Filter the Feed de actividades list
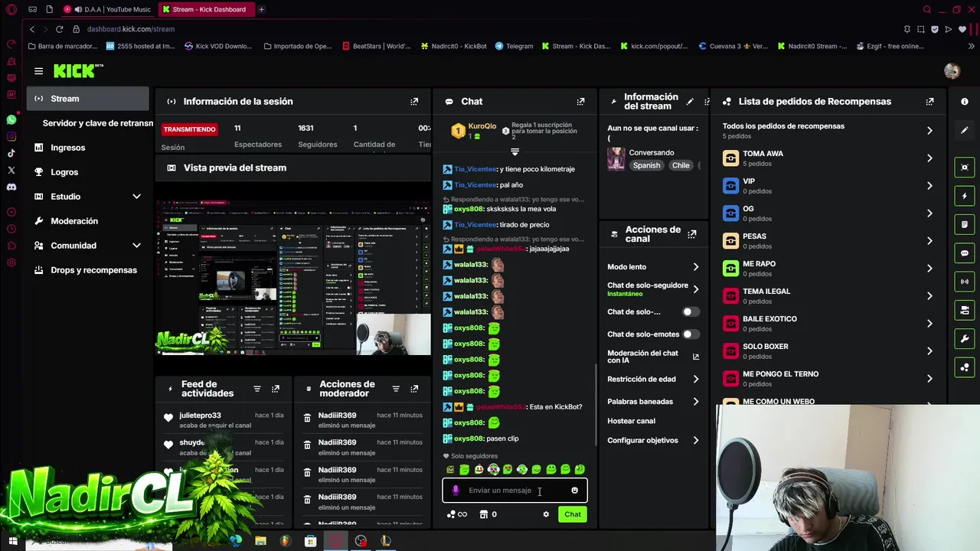The width and height of the screenshot is (980, 551). (x=257, y=389)
